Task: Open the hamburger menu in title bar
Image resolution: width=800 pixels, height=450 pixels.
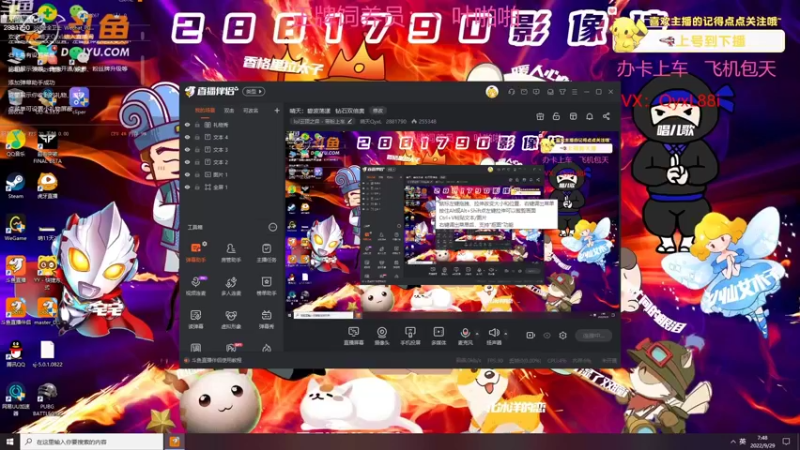Action: 574,92
